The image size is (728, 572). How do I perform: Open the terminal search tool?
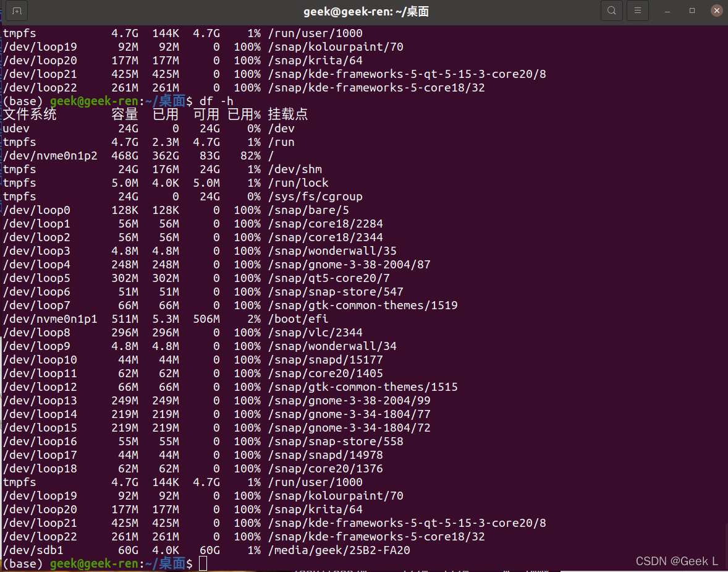611,11
